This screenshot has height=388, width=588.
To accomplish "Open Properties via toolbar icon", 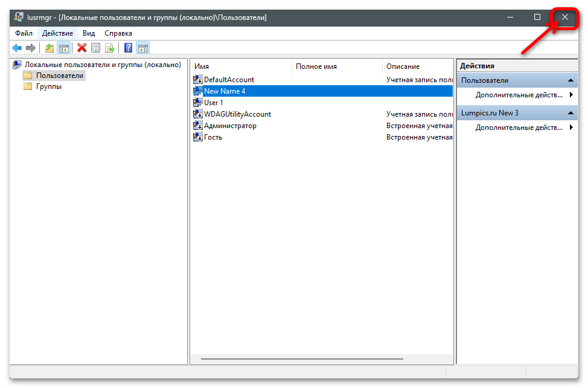I will tap(95, 48).
